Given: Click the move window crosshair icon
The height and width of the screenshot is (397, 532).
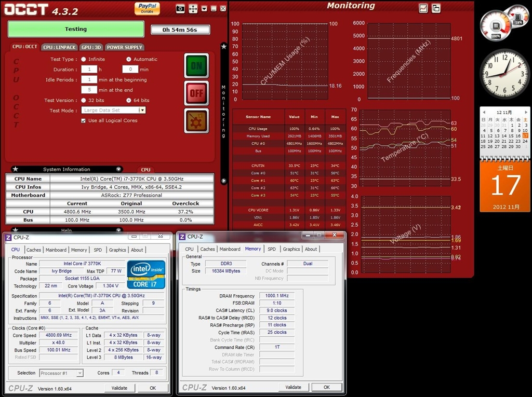Looking at the screenshot, I should (193, 9).
